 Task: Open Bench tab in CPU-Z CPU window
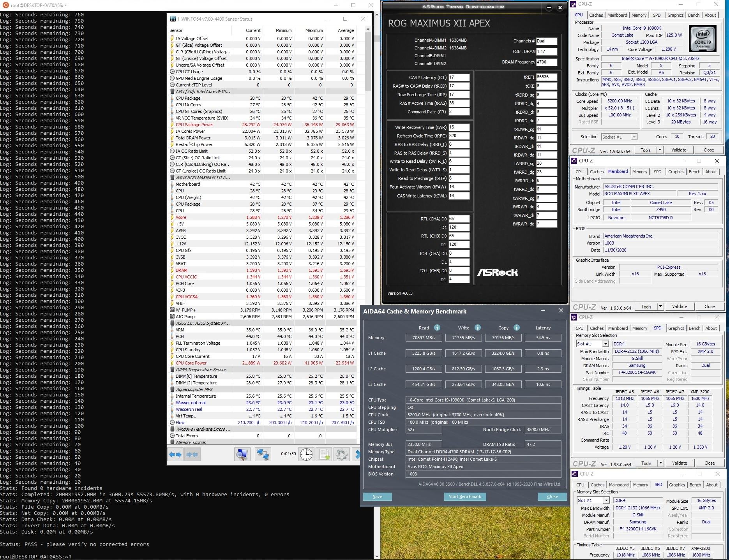pyautogui.click(x=694, y=15)
